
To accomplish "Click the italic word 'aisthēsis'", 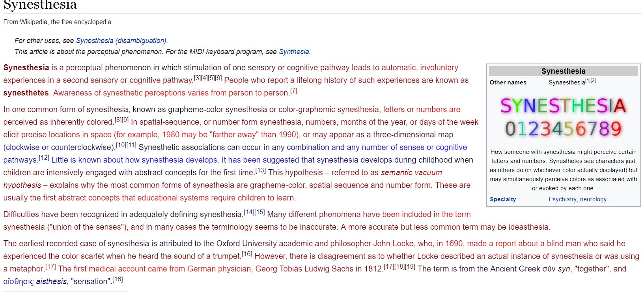I will pos(51,281).
